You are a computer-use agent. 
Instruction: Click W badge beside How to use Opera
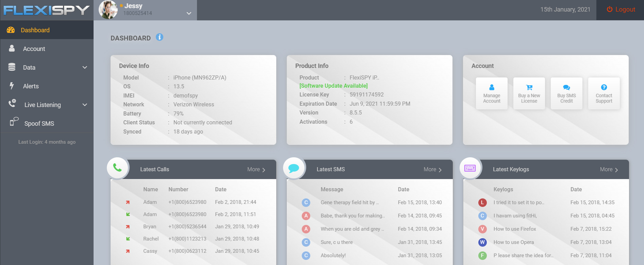pos(482,242)
